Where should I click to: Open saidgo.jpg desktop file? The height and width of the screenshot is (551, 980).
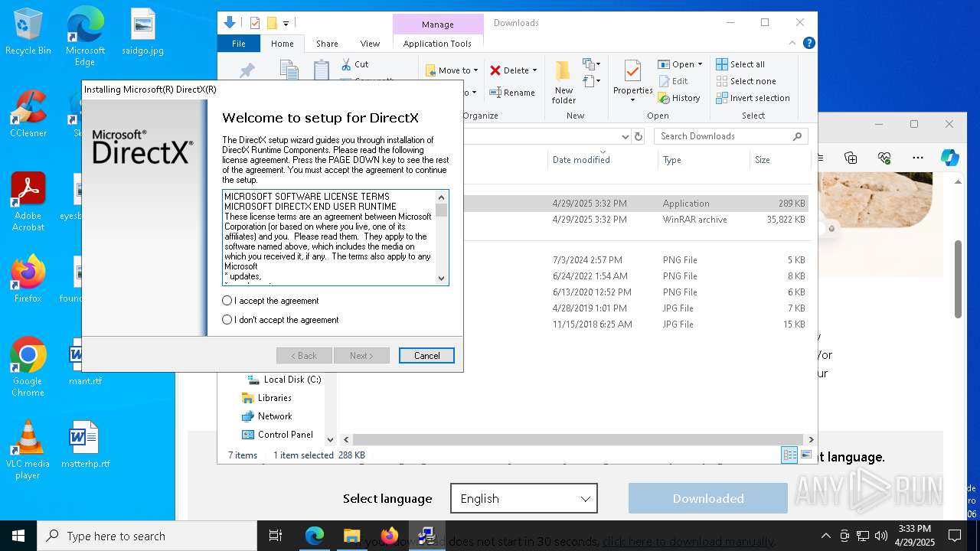point(142,32)
